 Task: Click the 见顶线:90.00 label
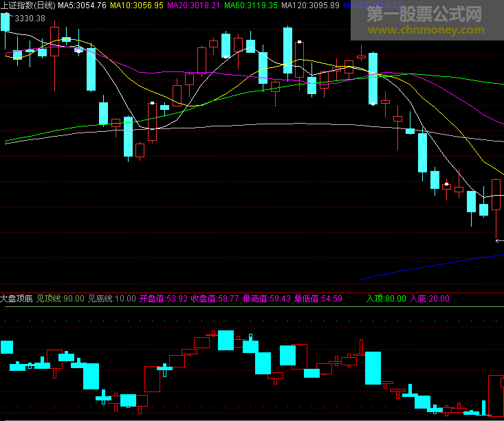coord(61,299)
